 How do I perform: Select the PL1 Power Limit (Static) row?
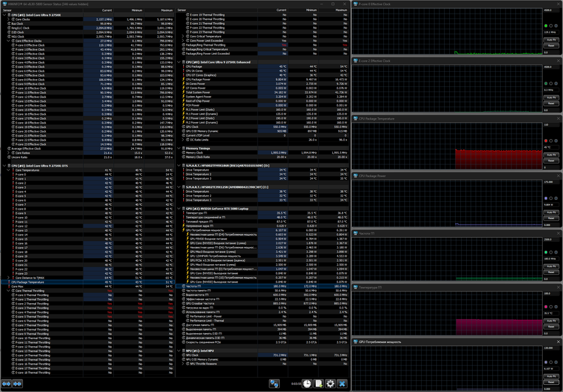click(x=262, y=109)
